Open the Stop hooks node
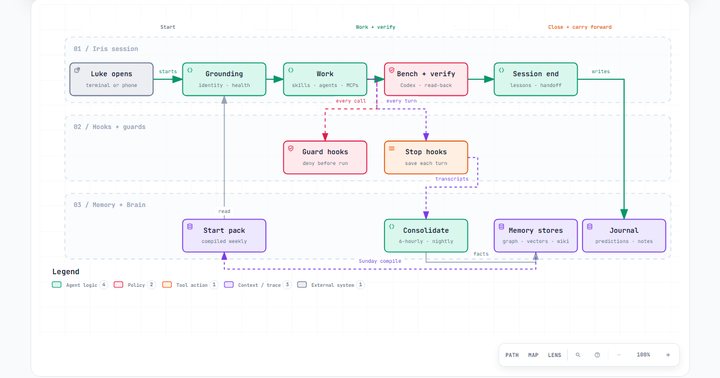Screen dimensions: 720x378 tap(426, 158)
